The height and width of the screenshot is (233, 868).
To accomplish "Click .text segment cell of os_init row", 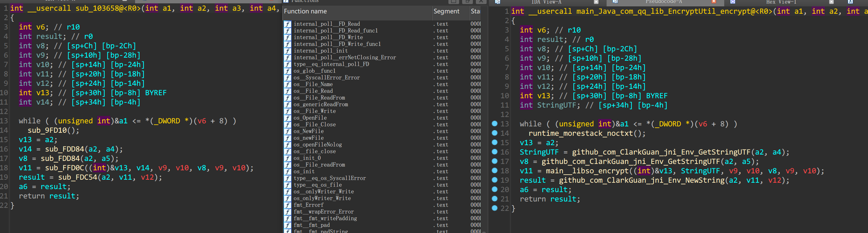I will pos(441,172).
